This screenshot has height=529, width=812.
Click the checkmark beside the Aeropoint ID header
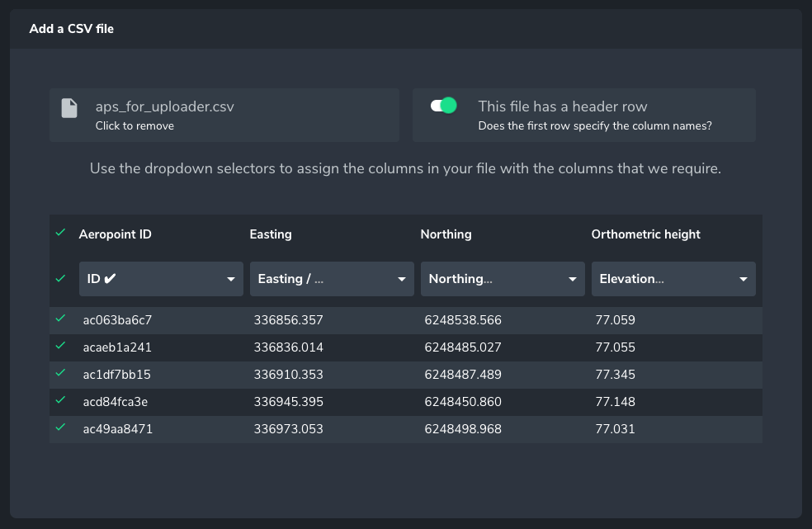pos(60,233)
